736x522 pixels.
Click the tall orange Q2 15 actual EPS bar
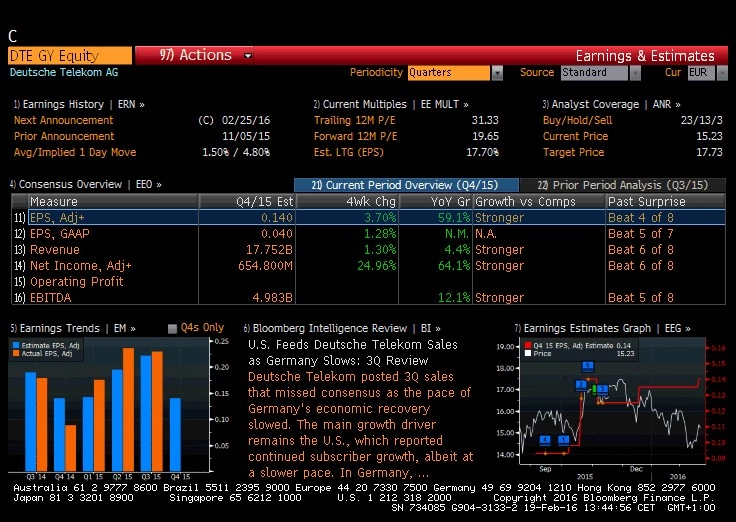pyautogui.click(x=129, y=409)
